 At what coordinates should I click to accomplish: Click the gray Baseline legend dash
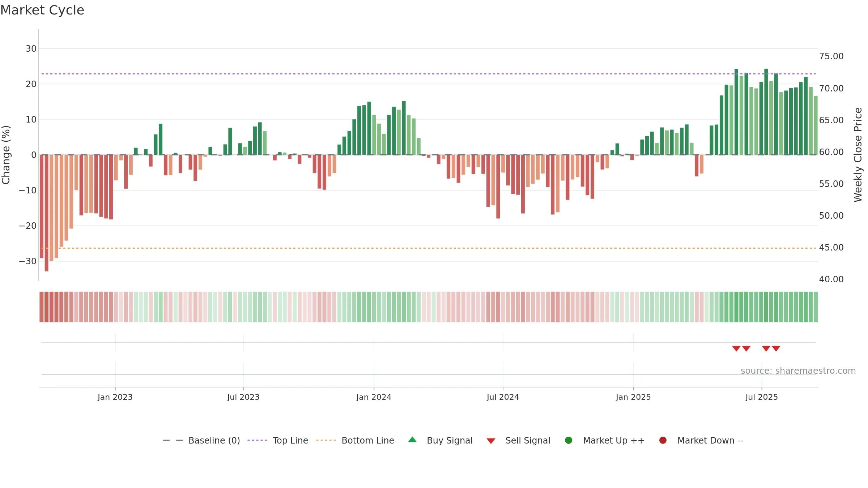tap(173, 440)
